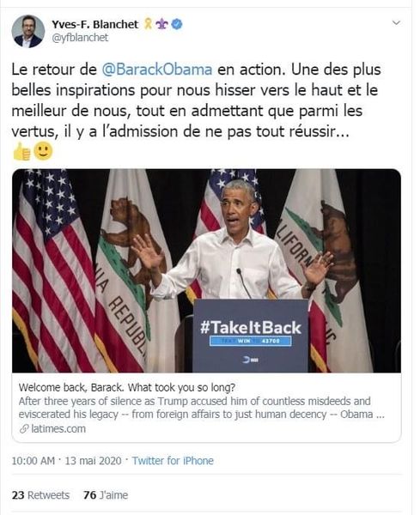Screen dimensions: 420x515
Task: Click the Yves-F. Blanchet display name
Action: point(95,24)
